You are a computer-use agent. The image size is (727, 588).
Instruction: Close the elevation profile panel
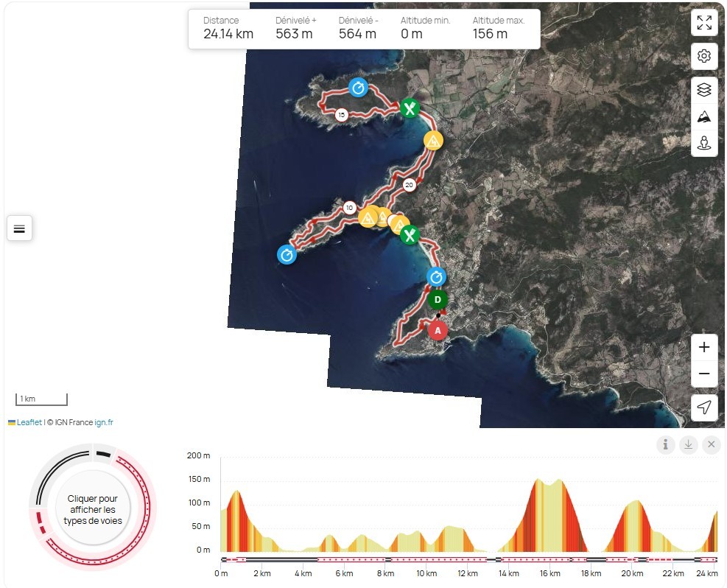tap(711, 444)
